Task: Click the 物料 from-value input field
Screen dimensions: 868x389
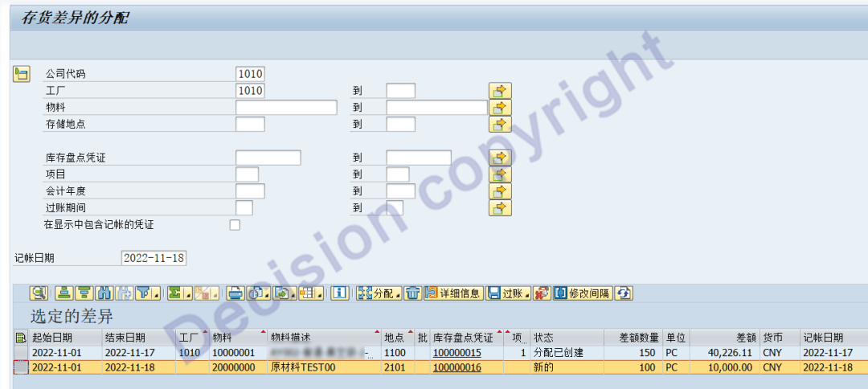Action: click(286, 108)
